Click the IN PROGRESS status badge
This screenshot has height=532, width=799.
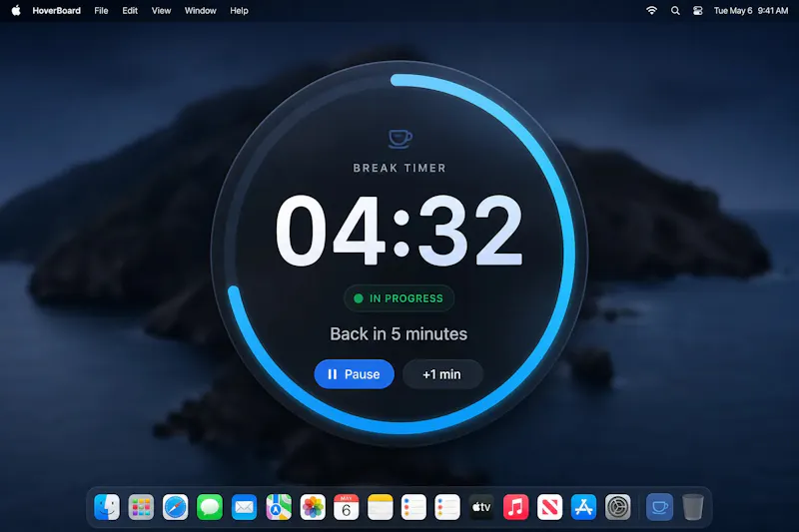(399, 298)
